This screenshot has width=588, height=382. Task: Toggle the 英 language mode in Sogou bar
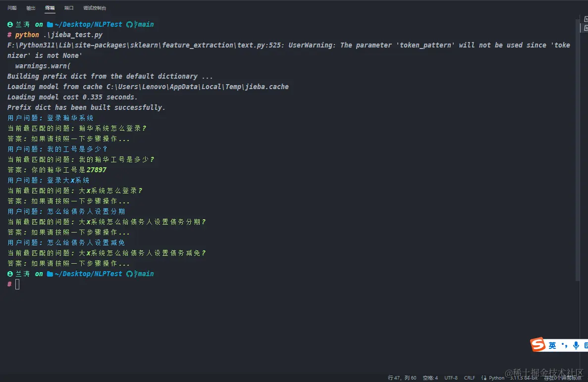pyautogui.click(x=552, y=345)
